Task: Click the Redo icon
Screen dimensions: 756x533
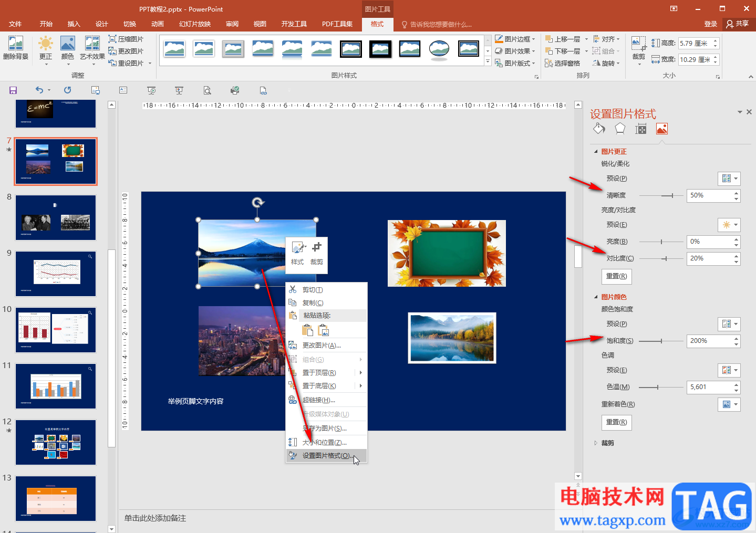Action: pos(67,90)
